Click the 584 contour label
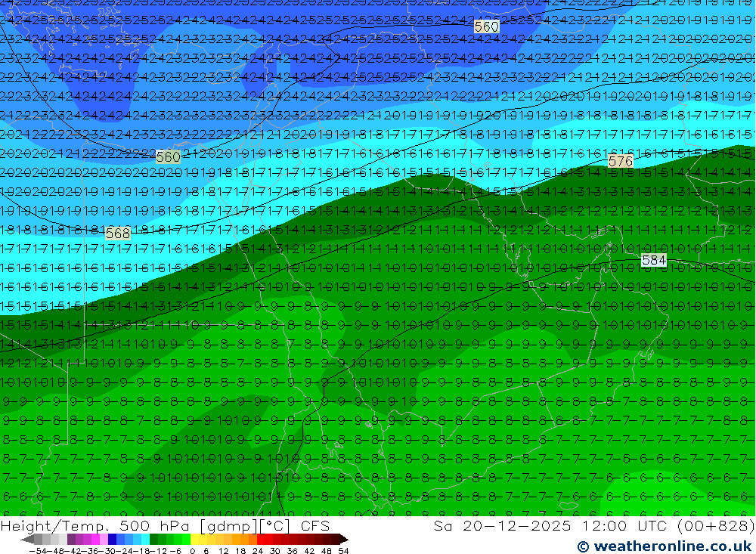756x554 pixels. coord(654,260)
